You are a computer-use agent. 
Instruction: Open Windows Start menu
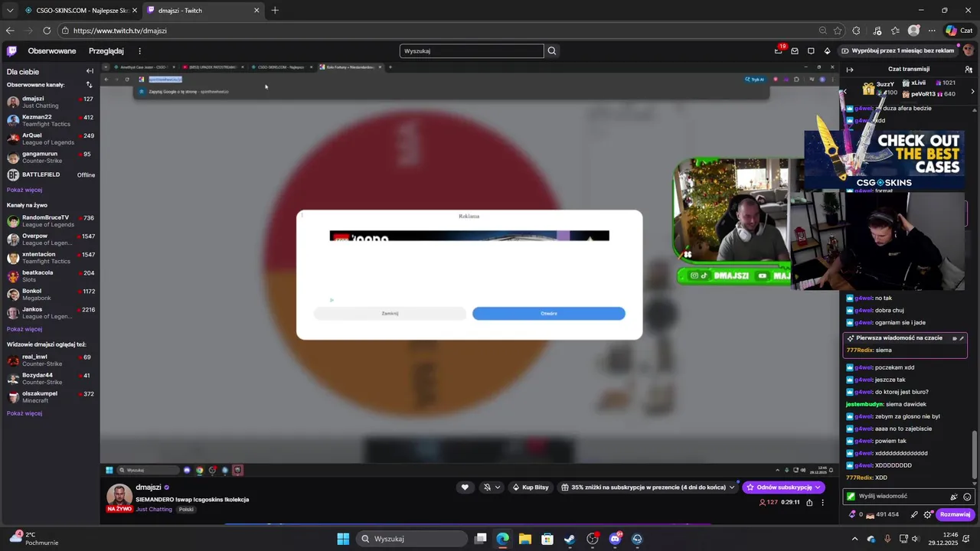[343, 539]
